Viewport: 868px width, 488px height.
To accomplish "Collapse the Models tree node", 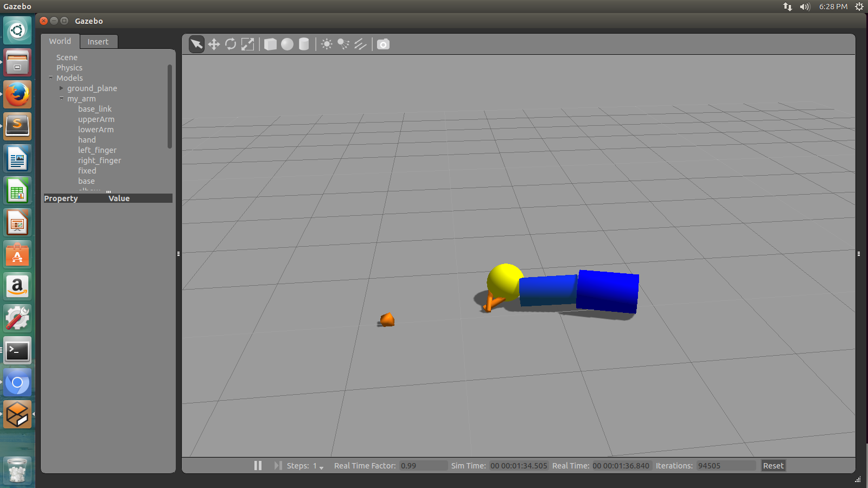I will pos(50,78).
